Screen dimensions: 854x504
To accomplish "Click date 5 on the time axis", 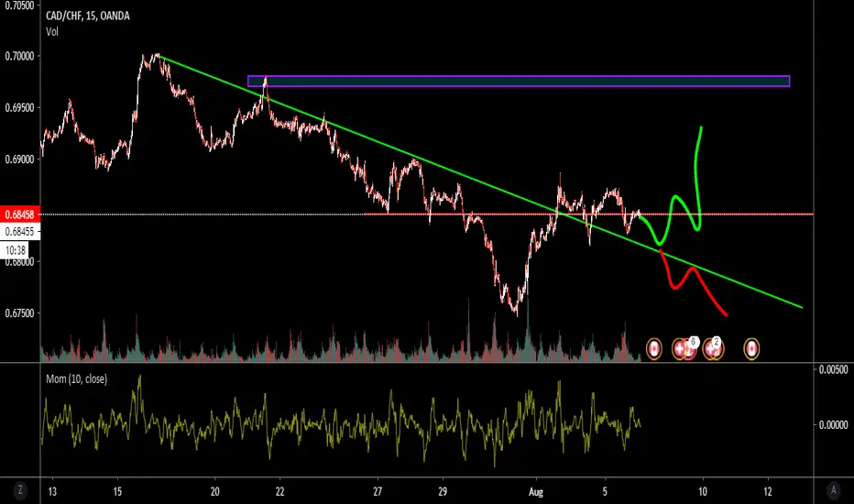I will click(605, 491).
